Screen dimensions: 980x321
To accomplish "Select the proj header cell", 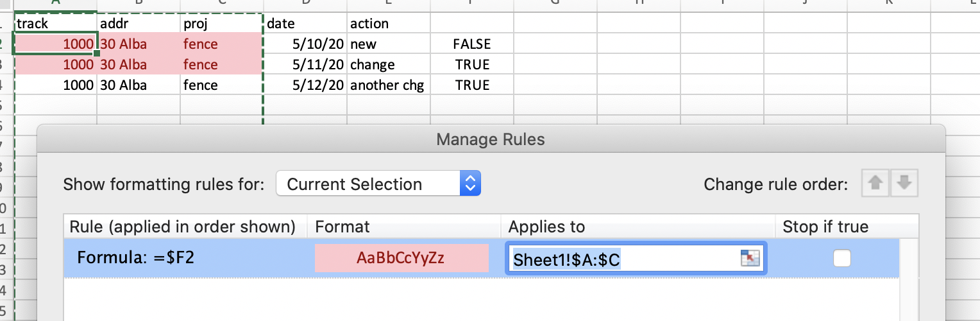I will (x=222, y=23).
